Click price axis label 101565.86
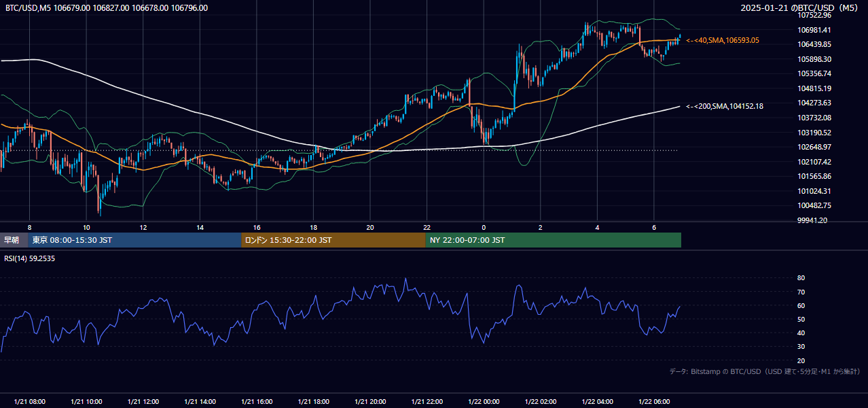 tap(814, 176)
